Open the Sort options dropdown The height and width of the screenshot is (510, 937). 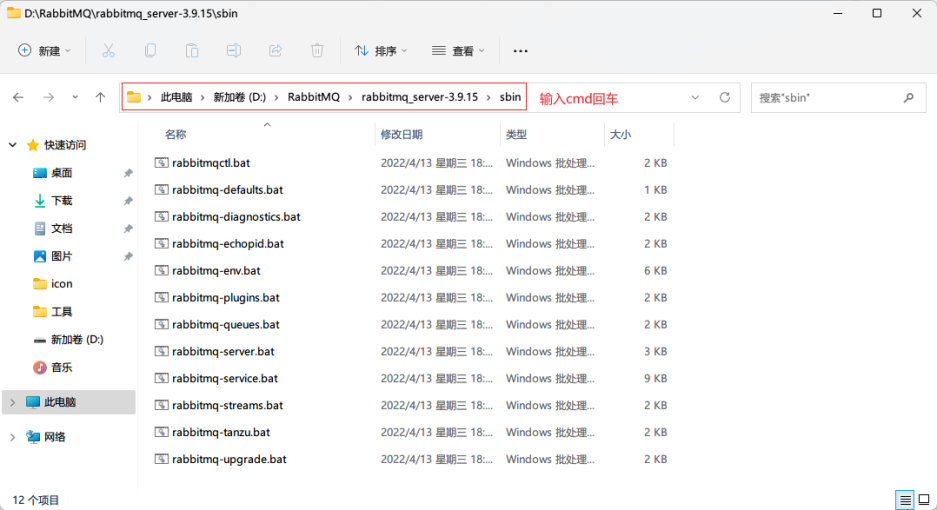pyautogui.click(x=381, y=50)
